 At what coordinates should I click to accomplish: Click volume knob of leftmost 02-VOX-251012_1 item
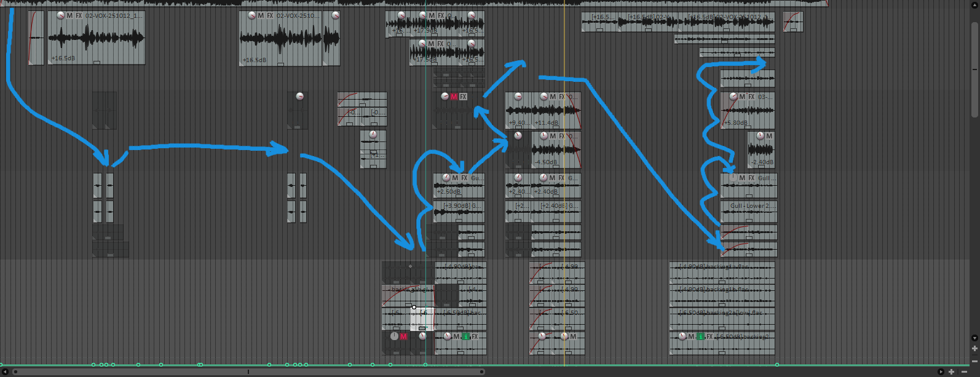tap(60, 15)
